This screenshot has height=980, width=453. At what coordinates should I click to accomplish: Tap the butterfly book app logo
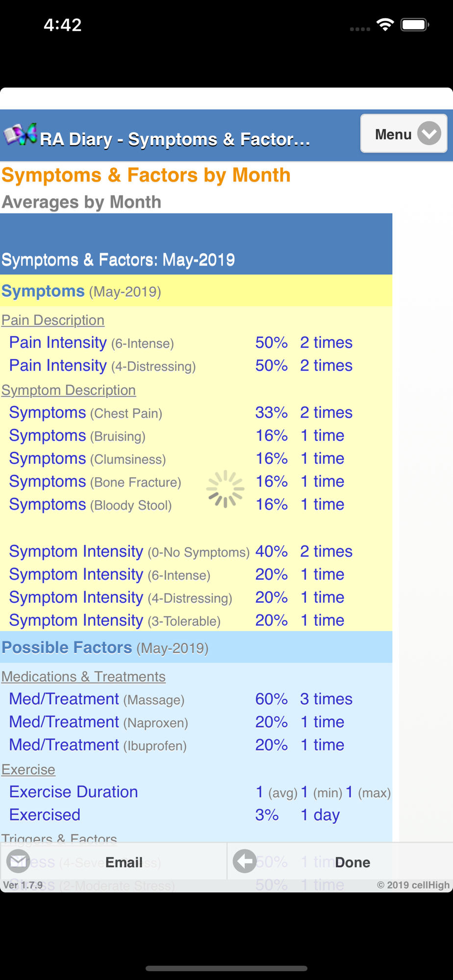pyautogui.click(x=21, y=135)
